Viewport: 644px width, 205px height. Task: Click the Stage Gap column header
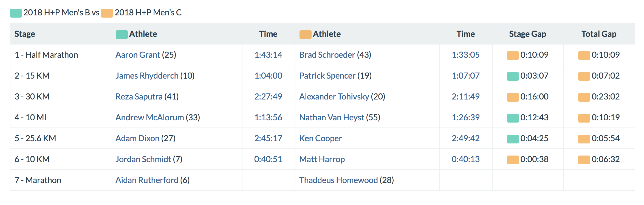pos(527,34)
